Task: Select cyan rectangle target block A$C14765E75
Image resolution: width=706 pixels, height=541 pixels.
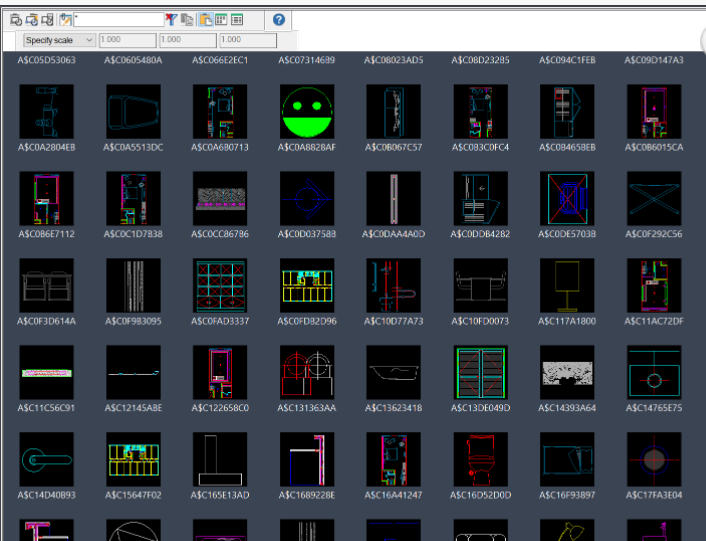Action: click(654, 373)
